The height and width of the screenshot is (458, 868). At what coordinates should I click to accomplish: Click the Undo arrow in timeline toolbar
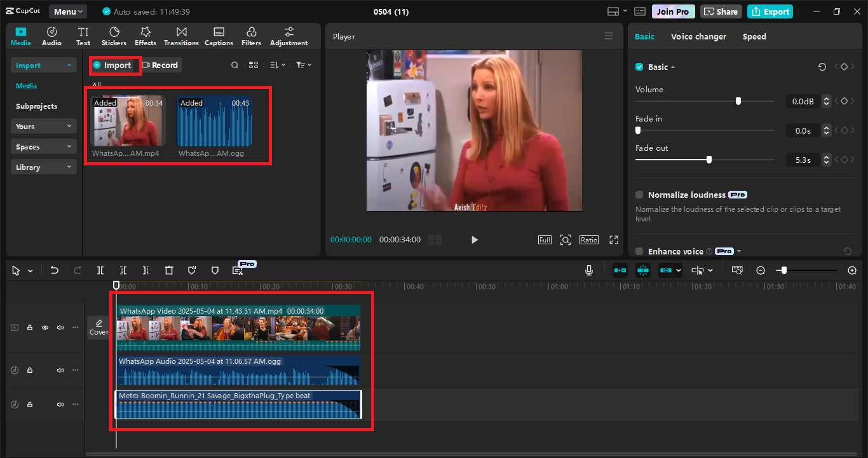pyautogui.click(x=55, y=270)
